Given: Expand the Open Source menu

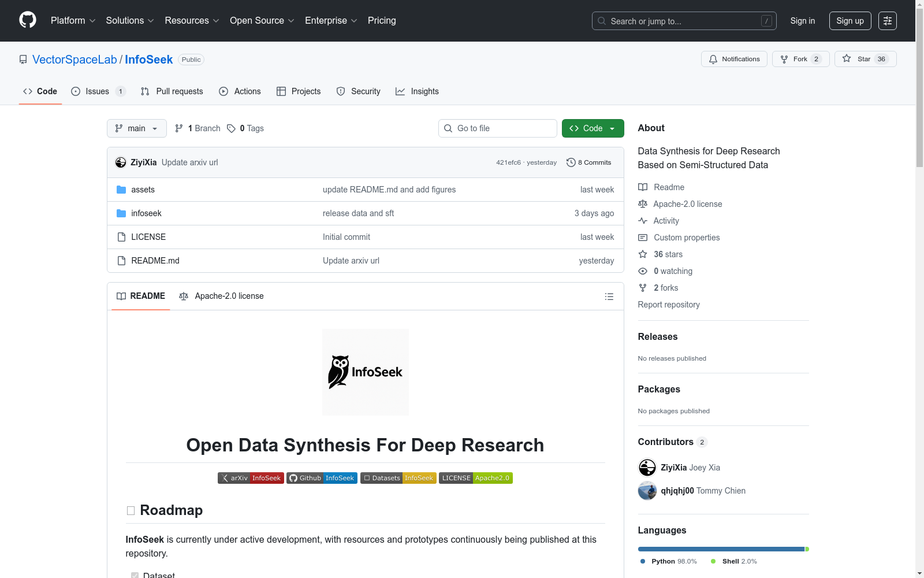Looking at the screenshot, I should point(262,21).
